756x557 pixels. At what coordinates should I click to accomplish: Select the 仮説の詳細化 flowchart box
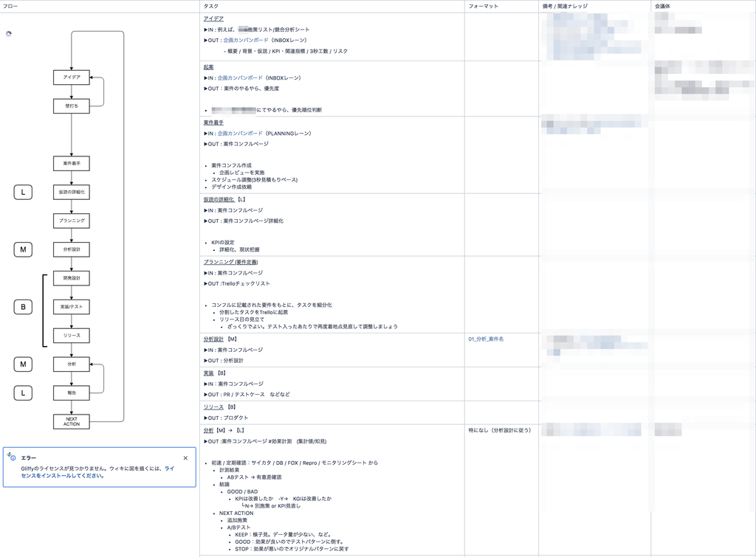(x=72, y=192)
